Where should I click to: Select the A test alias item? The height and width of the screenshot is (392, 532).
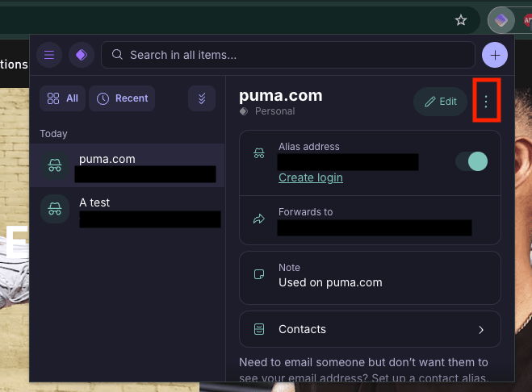(x=128, y=209)
